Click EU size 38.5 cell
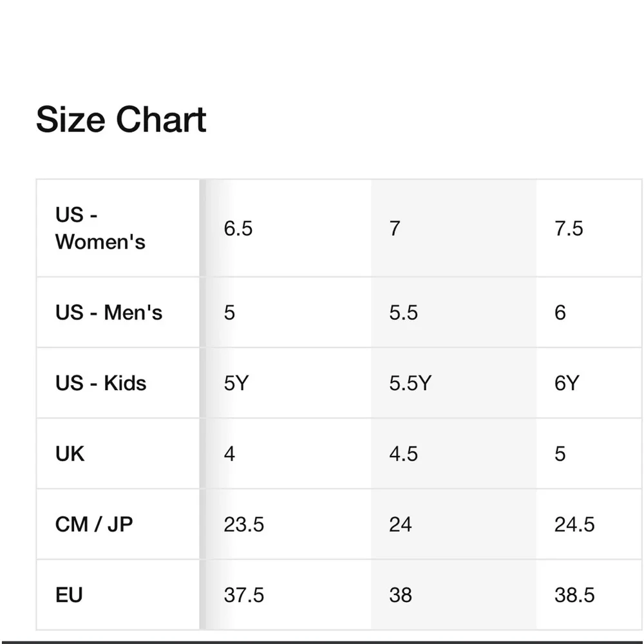The width and height of the screenshot is (644, 644). coord(574,595)
